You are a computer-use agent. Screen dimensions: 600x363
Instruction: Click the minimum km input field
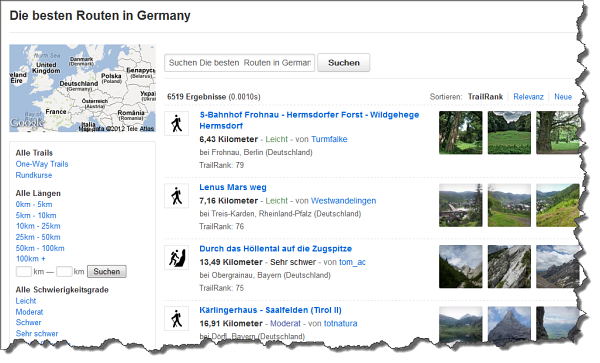pos(24,272)
